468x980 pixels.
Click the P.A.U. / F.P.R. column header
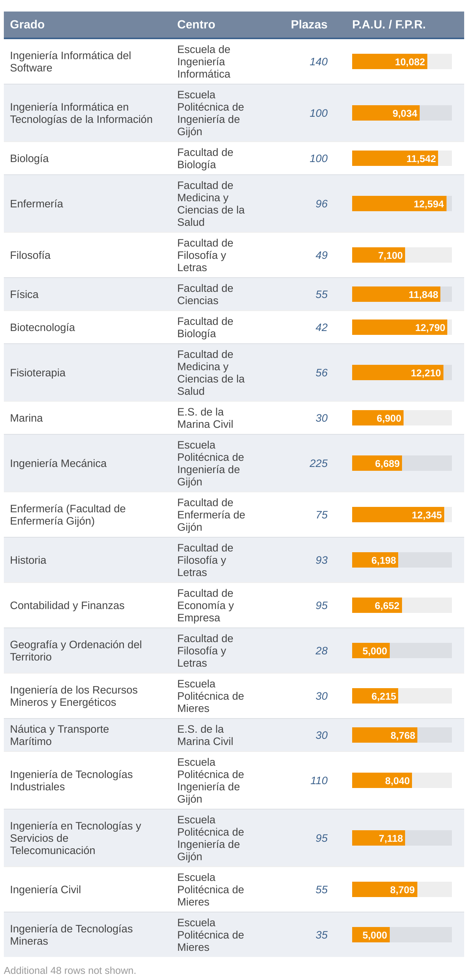(389, 25)
